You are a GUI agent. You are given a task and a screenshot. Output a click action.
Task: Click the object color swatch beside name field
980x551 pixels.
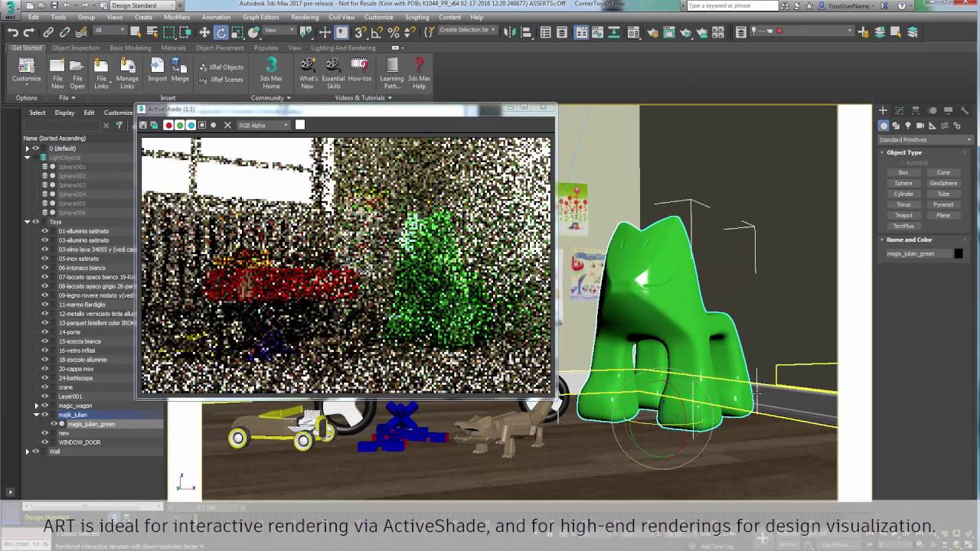coord(958,253)
